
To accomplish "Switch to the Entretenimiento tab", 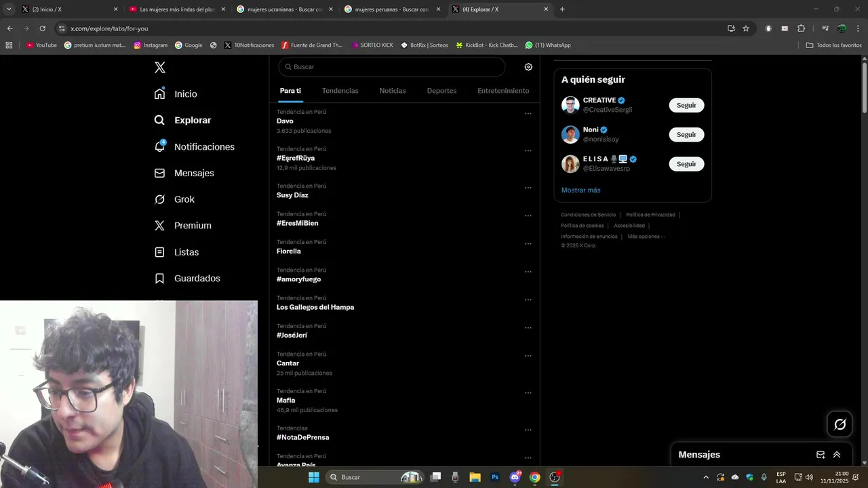I will tap(503, 91).
